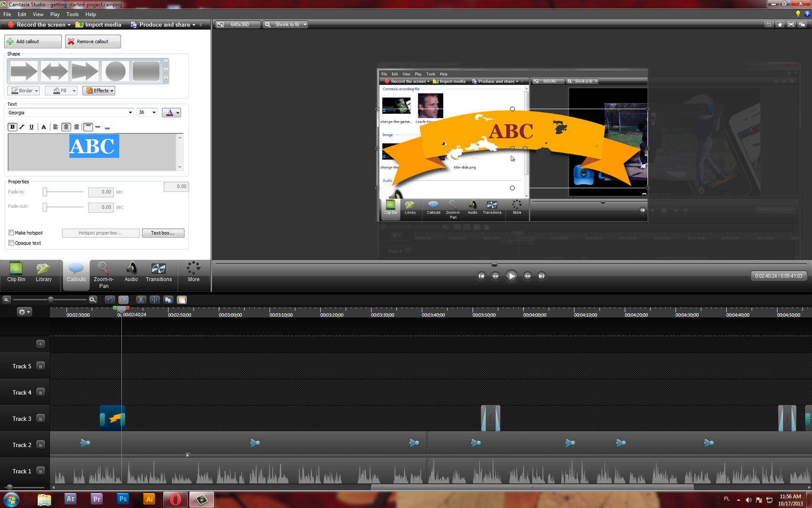Toggle italic text formatting
Viewport: 812px width, 508px height.
coord(22,127)
